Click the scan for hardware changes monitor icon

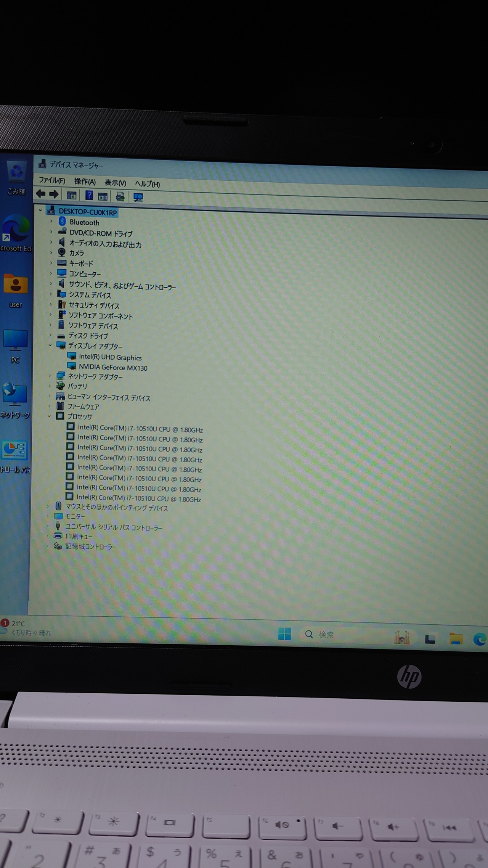(x=138, y=197)
